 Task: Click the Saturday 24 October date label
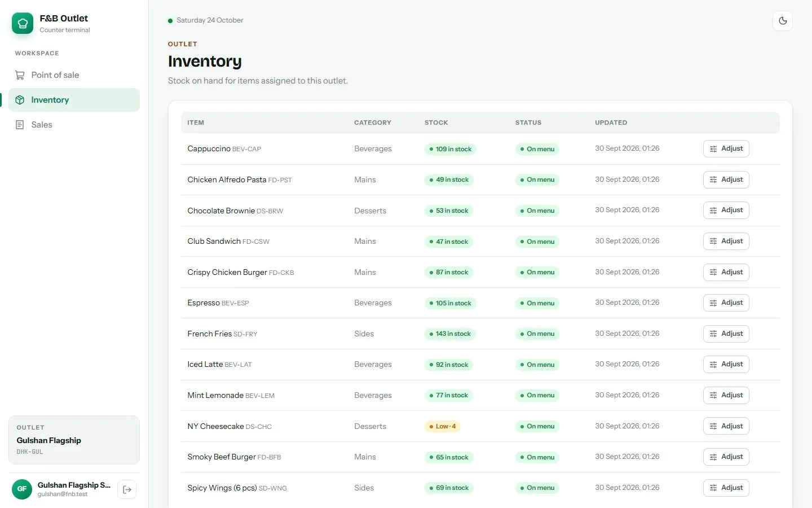click(210, 20)
